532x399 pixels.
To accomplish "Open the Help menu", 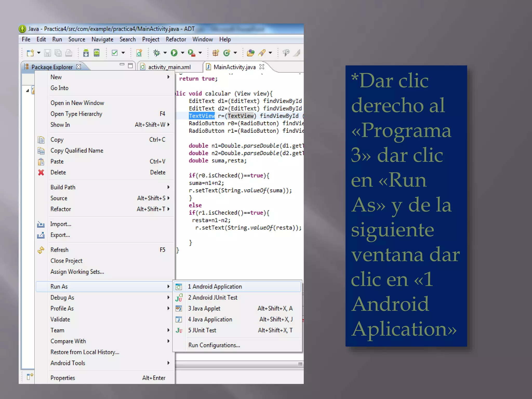I will [x=225, y=39].
